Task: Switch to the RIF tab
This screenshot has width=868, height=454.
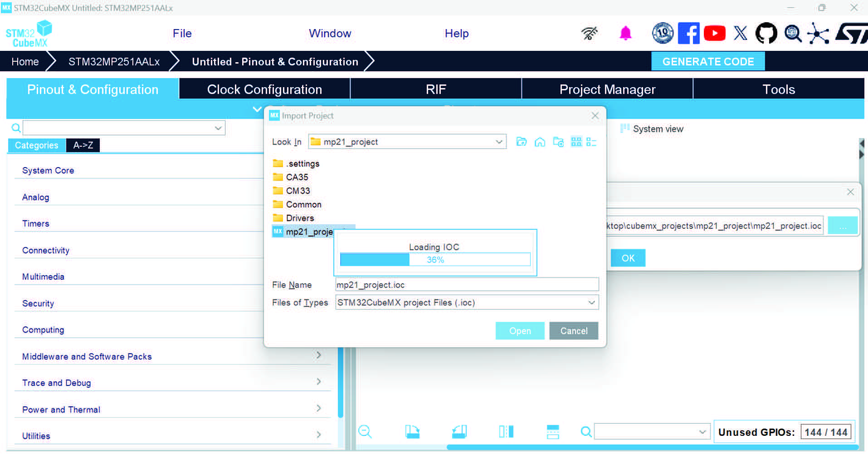Action: 436,89
